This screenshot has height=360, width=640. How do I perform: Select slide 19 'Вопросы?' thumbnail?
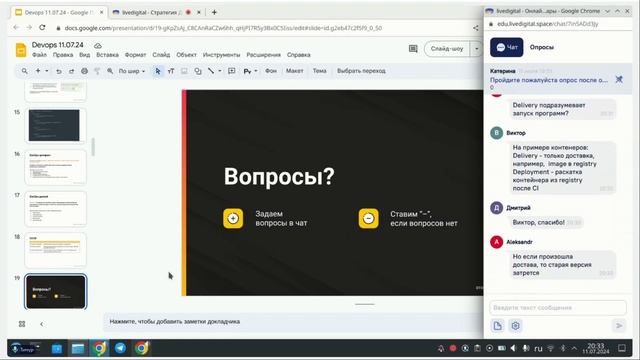click(x=56, y=291)
